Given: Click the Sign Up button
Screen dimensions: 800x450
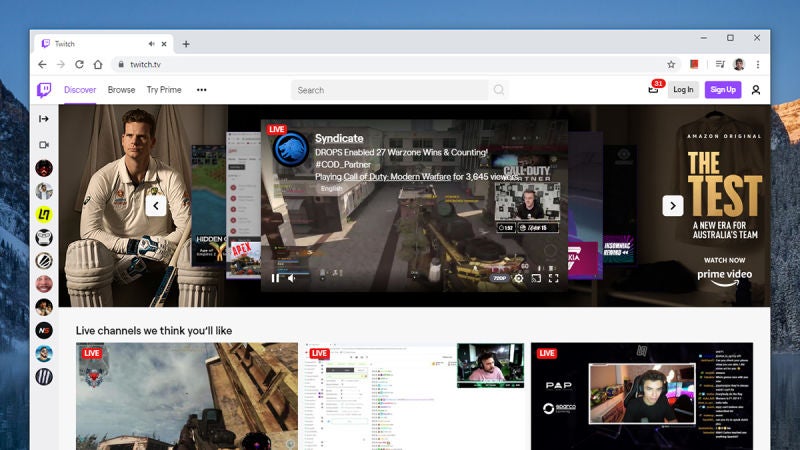Looking at the screenshot, I should [723, 90].
